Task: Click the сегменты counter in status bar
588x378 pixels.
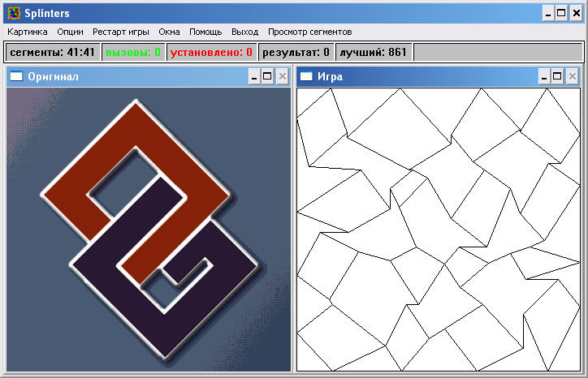Action: (x=52, y=53)
